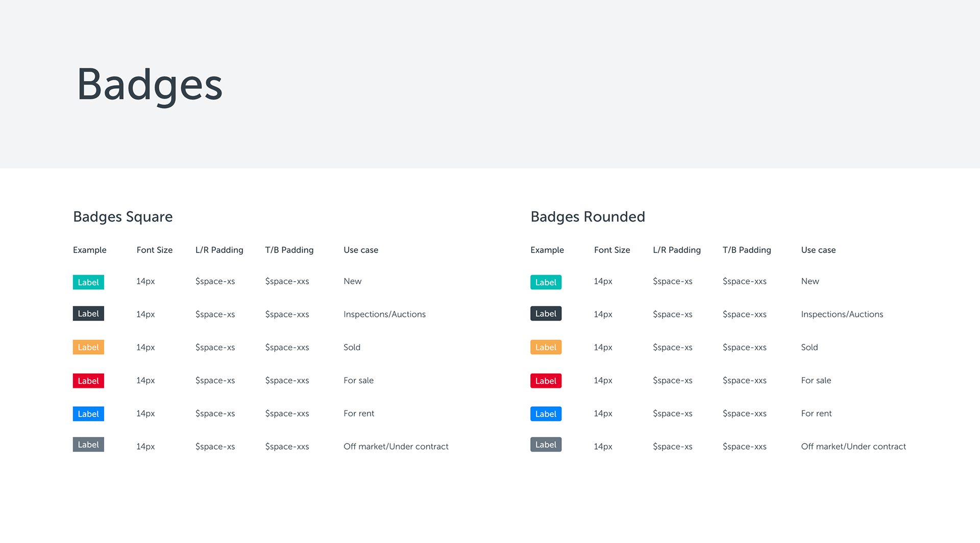Click the Badges Rounded section heading

(x=587, y=217)
